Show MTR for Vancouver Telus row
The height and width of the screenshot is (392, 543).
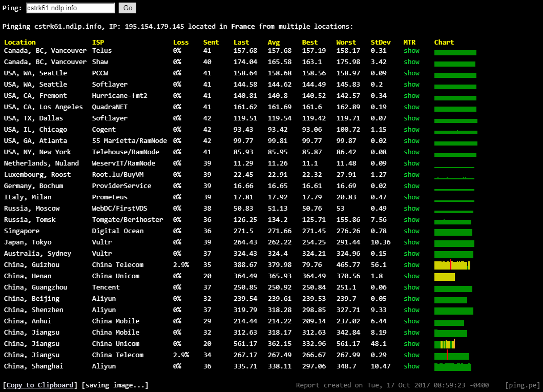(x=411, y=51)
